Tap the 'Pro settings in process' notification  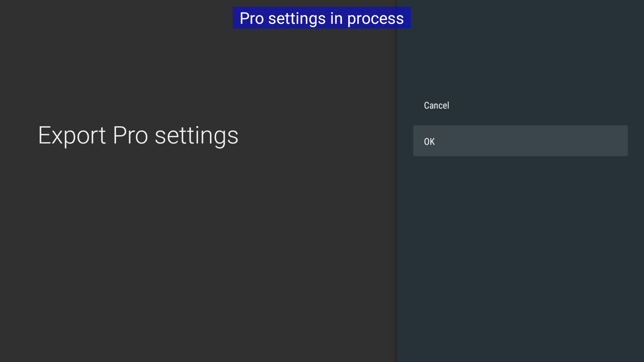coord(321,18)
